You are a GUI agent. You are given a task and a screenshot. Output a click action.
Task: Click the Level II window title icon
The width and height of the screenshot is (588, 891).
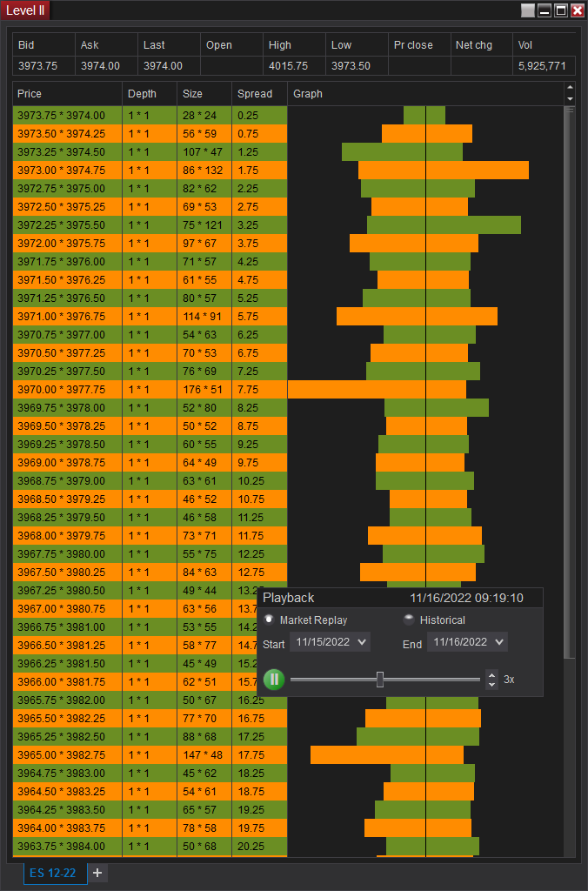pyautogui.click(x=25, y=10)
